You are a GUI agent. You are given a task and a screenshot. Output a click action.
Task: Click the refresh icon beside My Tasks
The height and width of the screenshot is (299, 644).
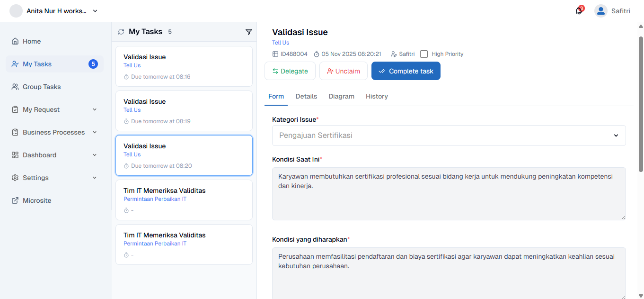coord(121,32)
